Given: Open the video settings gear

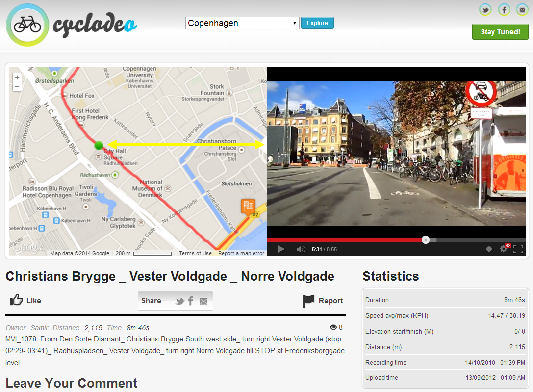Looking at the screenshot, I should pyautogui.click(x=504, y=249).
